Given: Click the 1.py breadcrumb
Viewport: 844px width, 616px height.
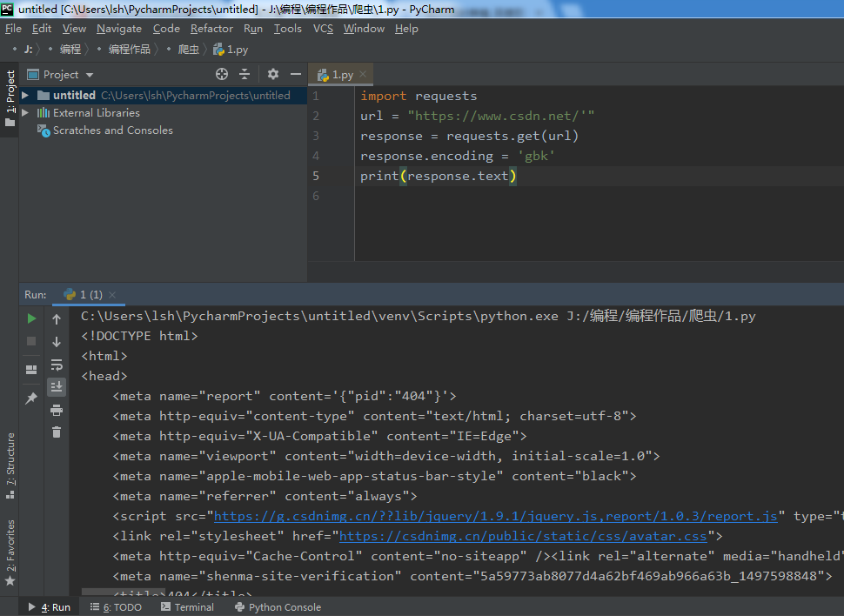Looking at the screenshot, I should tap(231, 50).
